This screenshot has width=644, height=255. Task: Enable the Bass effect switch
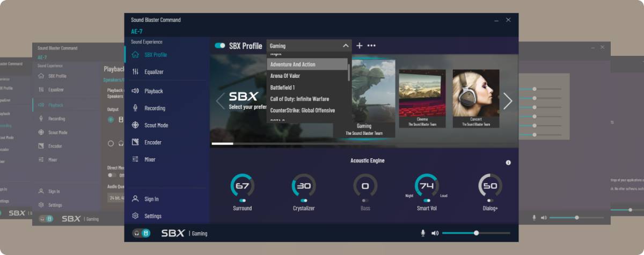365,200
